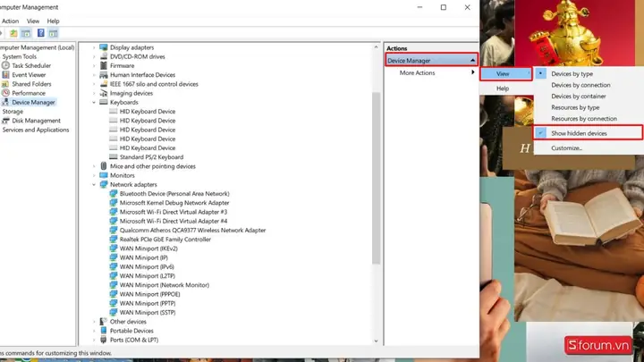Select Microsoft Kernel Debug Network Adapter
The image size is (644, 362).
pyautogui.click(x=174, y=203)
